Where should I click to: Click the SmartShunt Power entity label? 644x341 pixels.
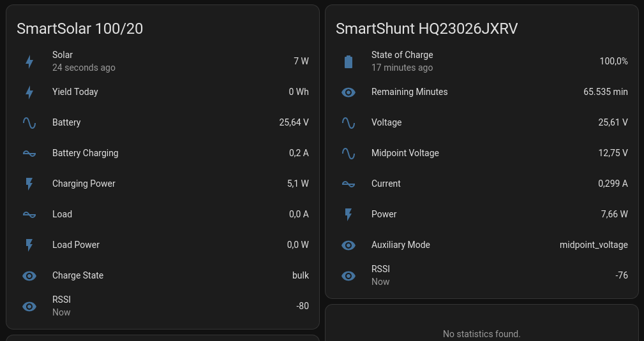tap(384, 214)
